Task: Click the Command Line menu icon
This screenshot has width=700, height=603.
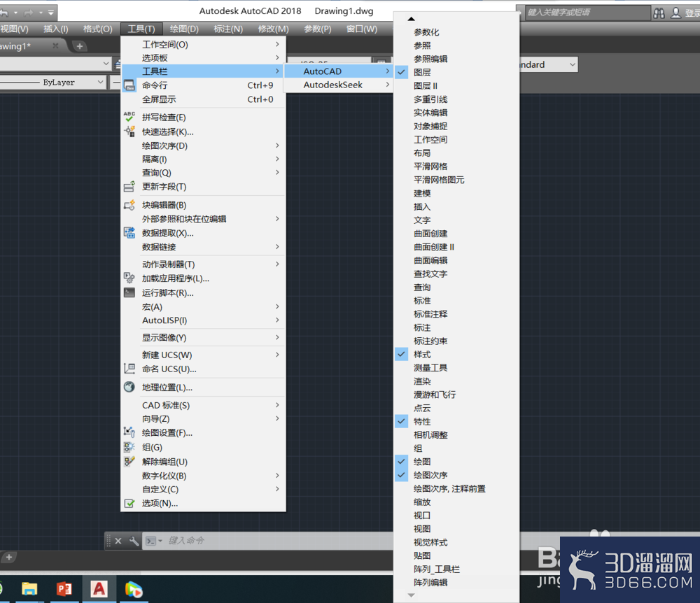Action: click(129, 85)
